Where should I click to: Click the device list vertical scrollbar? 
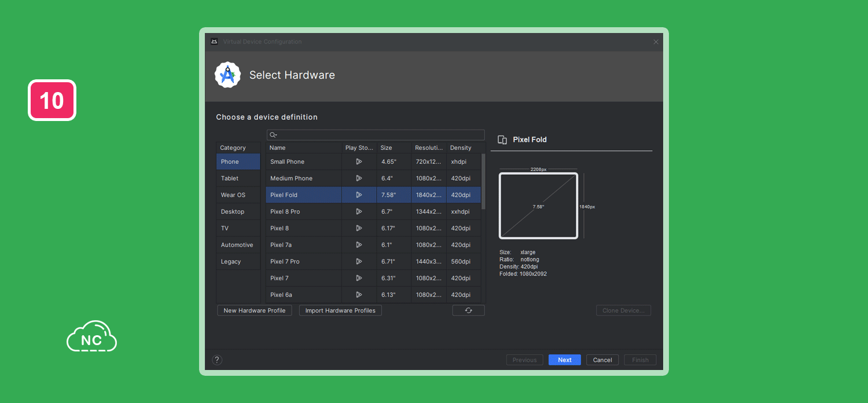(484, 182)
